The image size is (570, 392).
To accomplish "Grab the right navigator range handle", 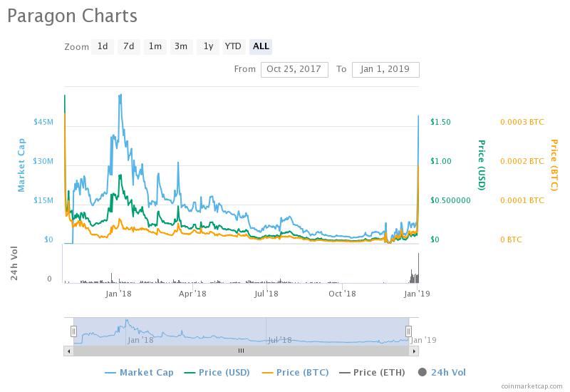I will tap(408, 331).
